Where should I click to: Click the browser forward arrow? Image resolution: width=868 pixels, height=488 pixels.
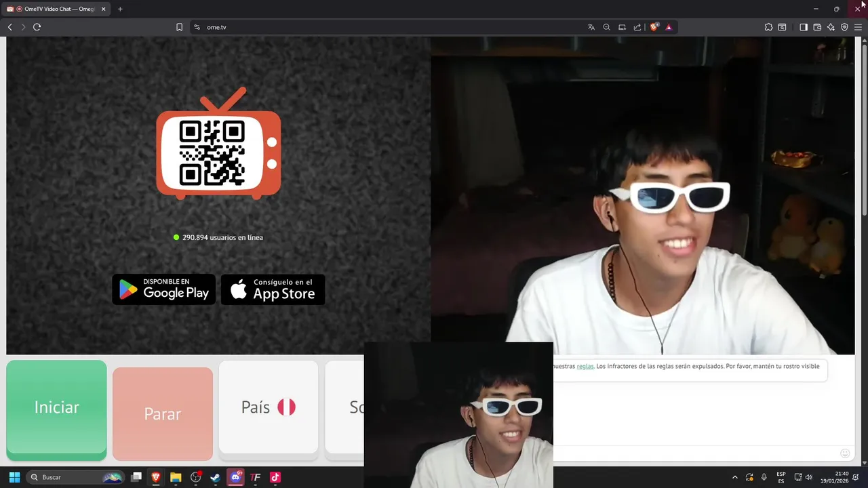coord(23,27)
